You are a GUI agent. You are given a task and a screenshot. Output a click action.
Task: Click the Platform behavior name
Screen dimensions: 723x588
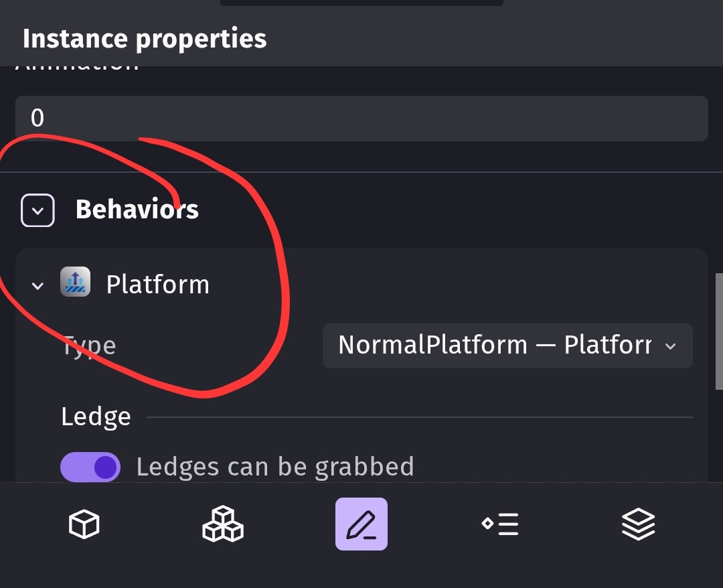(x=158, y=285)
